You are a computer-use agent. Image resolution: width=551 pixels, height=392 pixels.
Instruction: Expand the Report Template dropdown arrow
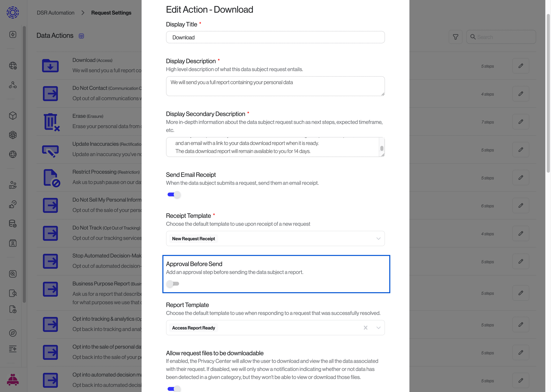(x=378, y=328)
